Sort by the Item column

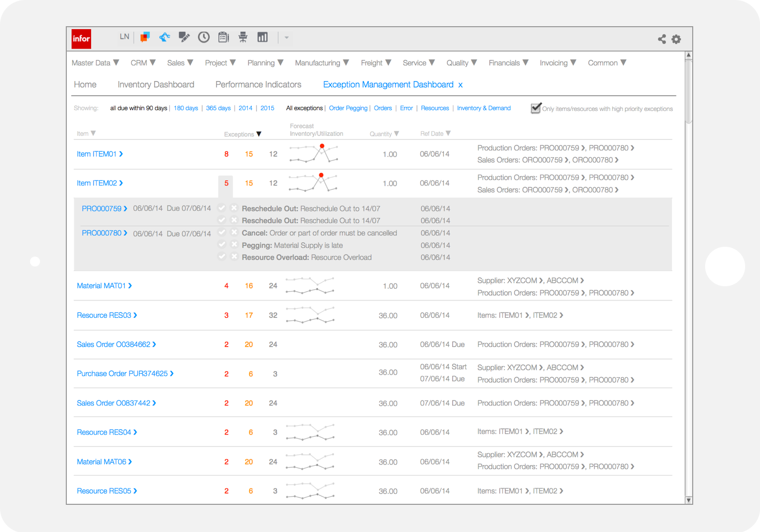(x=86, y=133)
